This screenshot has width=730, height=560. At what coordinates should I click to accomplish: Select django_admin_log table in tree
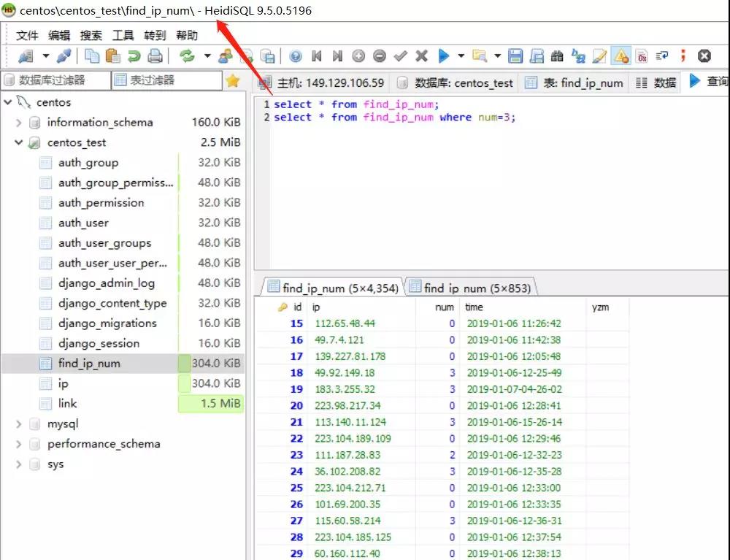click(107, 283)
